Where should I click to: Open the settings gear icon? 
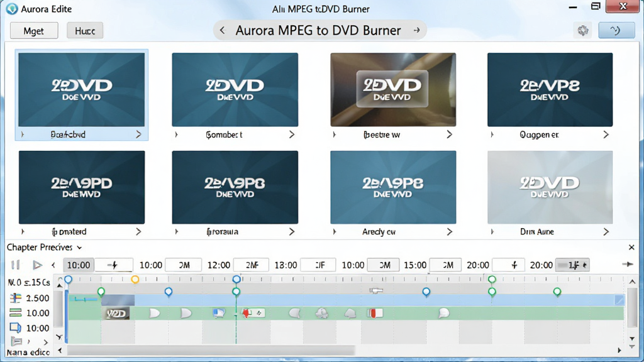coord(583,30)
